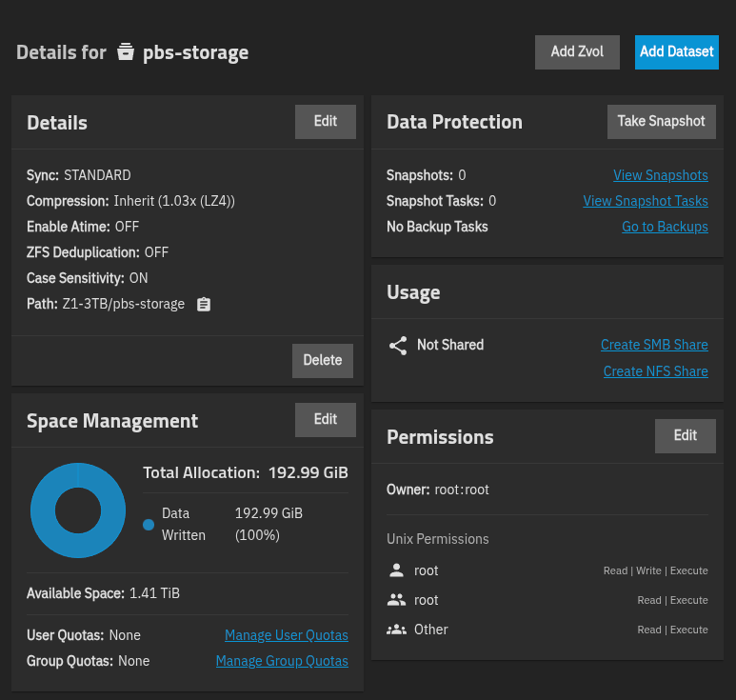This screenshot has width=736, height=700.
Task: Open the View Snapshot Tasks link
Action: click(x=645, y=201)
